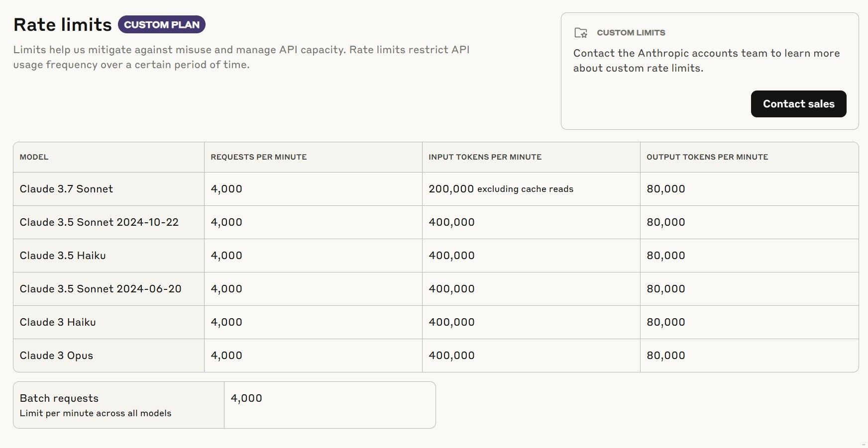Screen dimensions: 868x448
Task: Select Claude 3.5 Sonnet 2024-10-22 model name
Action: click(99, 222)
